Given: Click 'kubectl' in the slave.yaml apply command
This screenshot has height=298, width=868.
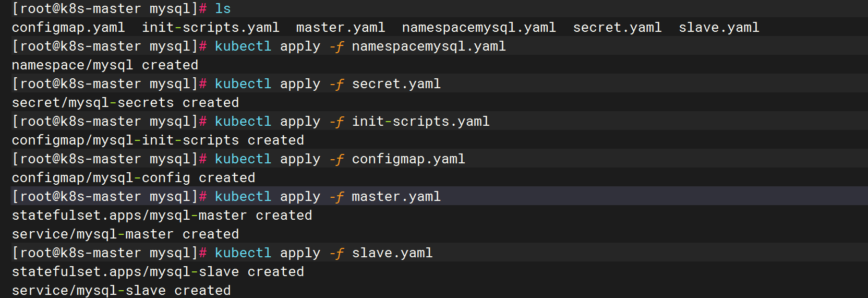Looking at the screenshot, I should (x=243, y=253).
